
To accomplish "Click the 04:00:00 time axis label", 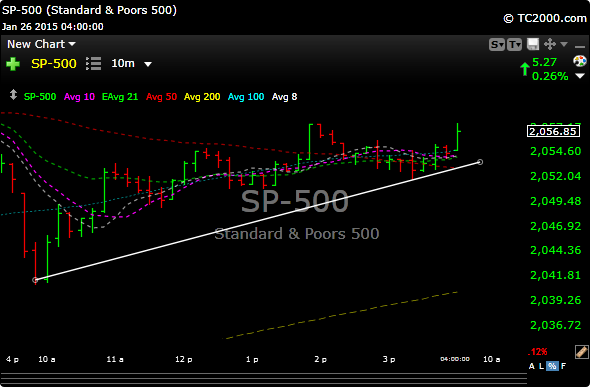I will click(x=455, y=359).
